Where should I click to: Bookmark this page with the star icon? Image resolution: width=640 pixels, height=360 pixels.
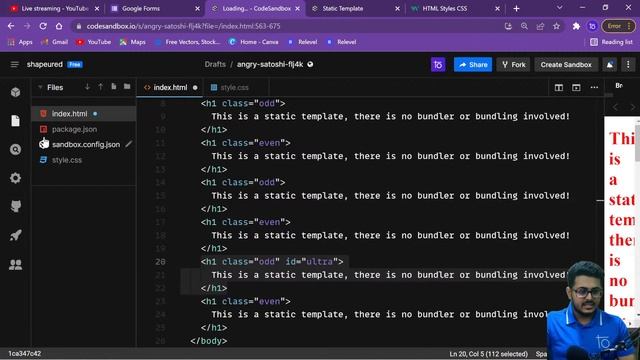click(556, 26)
